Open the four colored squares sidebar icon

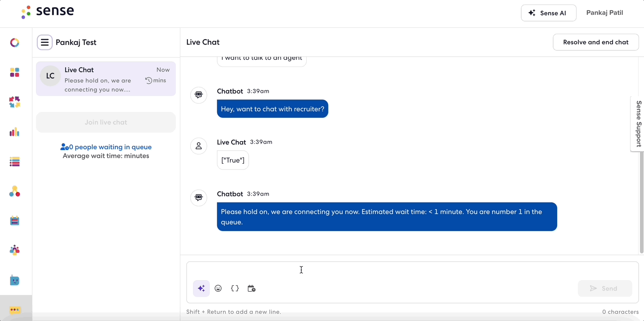pos(14,72)
